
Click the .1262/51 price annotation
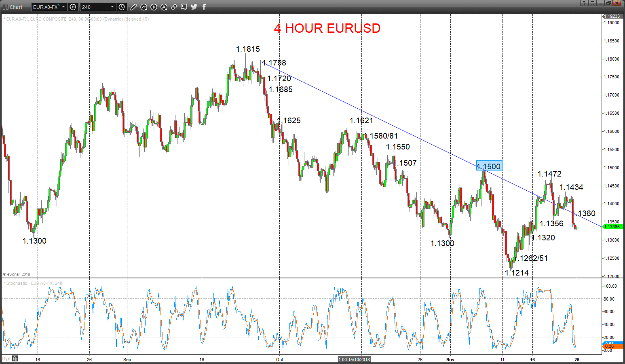coord(532,258)
